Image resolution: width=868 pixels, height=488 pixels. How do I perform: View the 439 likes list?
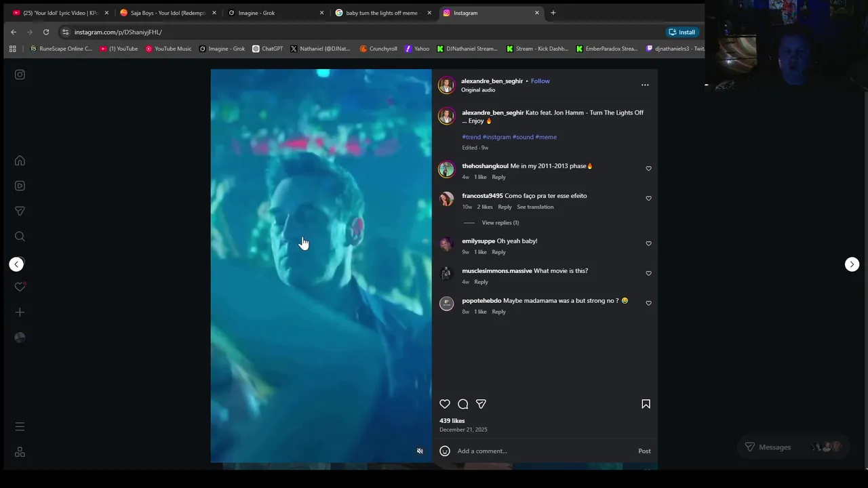click(x=452, y=421)
